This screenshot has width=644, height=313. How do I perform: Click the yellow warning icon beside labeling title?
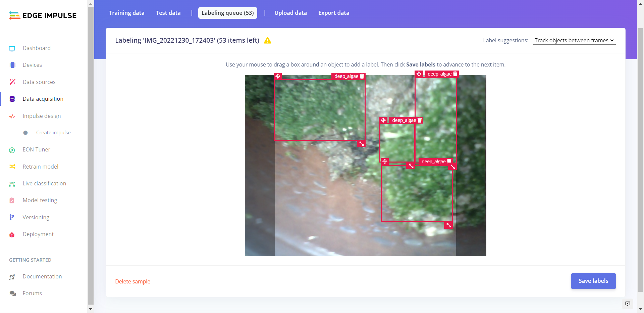(267, 41)
